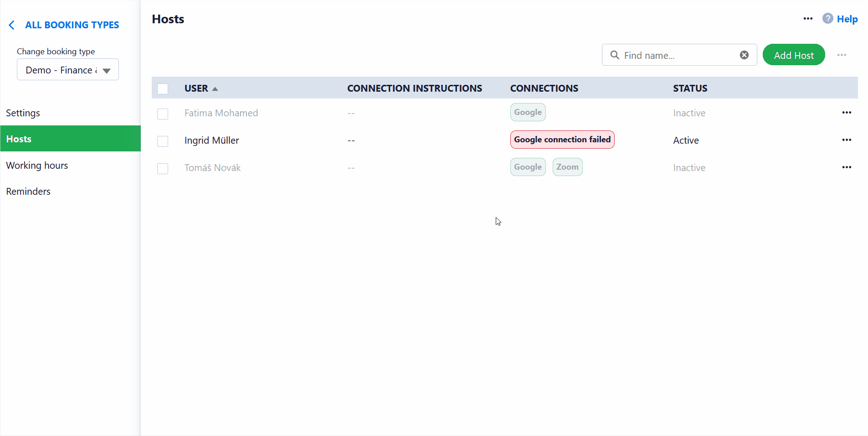
Task: Open row actions for Tomáš Novák
Action: click(x=847, y=167)
